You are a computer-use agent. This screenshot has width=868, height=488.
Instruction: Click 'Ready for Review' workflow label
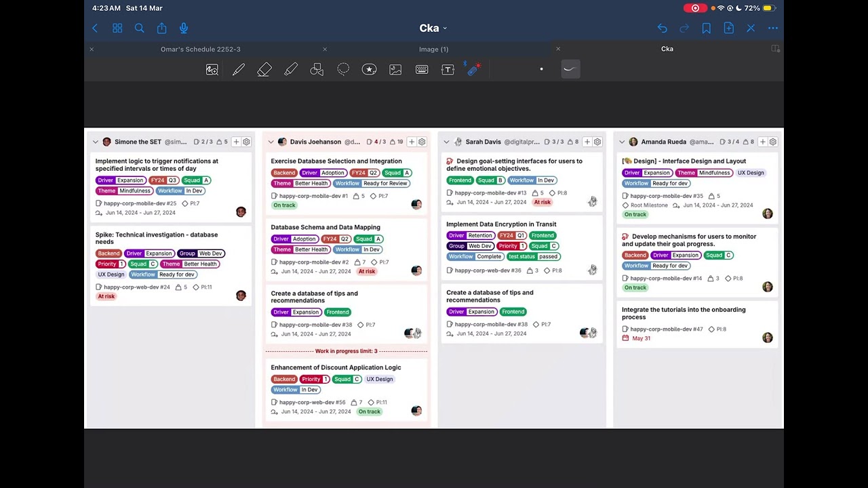[372, 184]
